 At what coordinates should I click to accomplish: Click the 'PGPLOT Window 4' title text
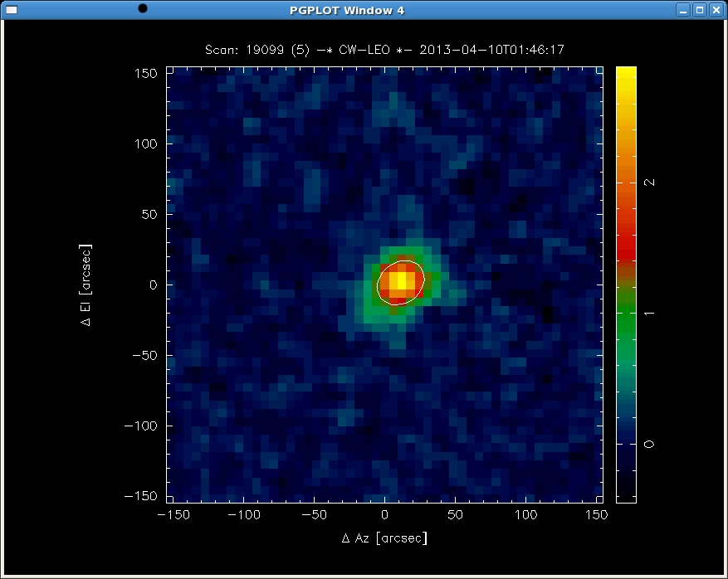click(347, 10)
